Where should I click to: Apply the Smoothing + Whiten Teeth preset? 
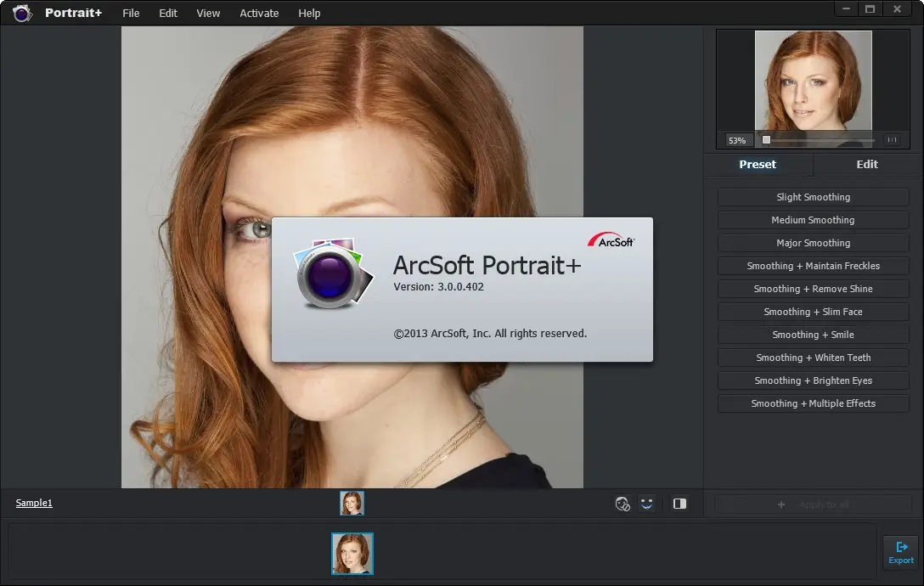tap(813, 358)
